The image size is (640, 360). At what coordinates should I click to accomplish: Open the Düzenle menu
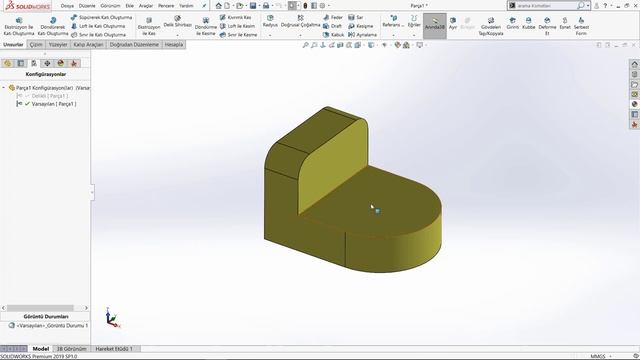coord(87,6)
